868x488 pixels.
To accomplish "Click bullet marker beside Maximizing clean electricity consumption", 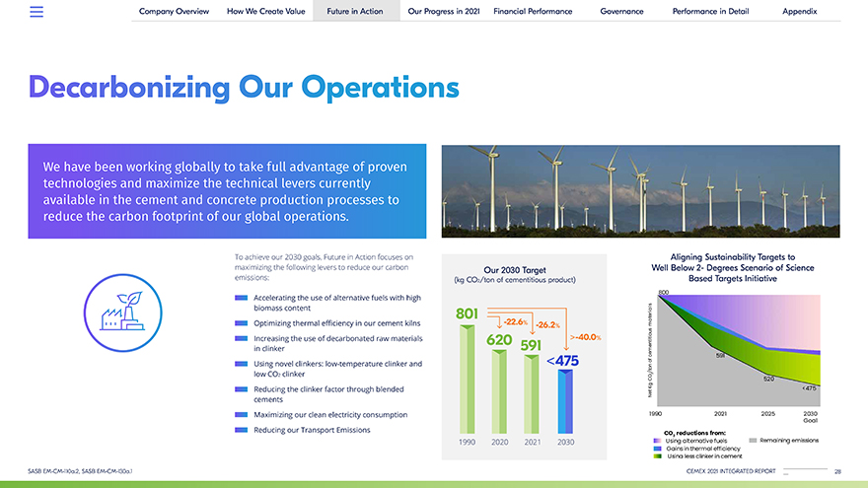I will [241, 415].
